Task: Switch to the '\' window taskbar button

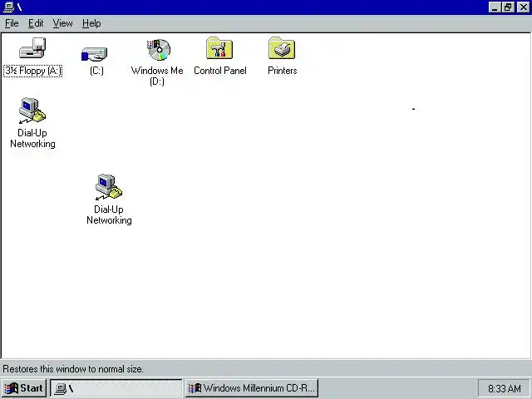Action: (116, 388)
